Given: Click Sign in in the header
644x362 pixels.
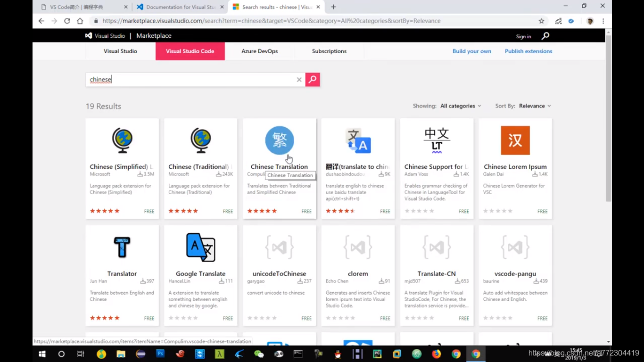Looking at the screenshot, I should 523,36.
